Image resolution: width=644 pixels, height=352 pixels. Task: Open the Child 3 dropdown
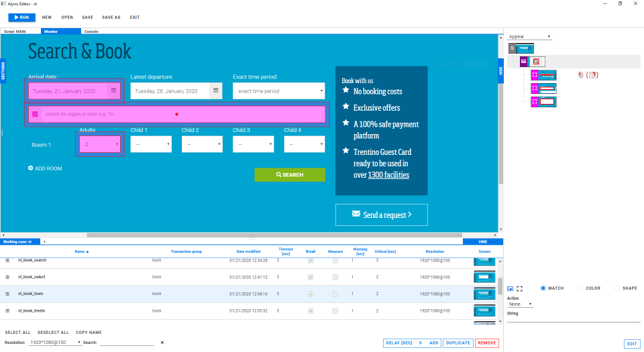(254, 144)
